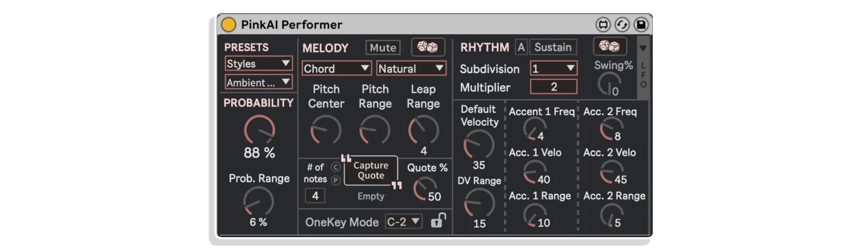This screenshot has width=868, height=249.
Task: Toggle the melody Mute button
Action: point(383,47)
